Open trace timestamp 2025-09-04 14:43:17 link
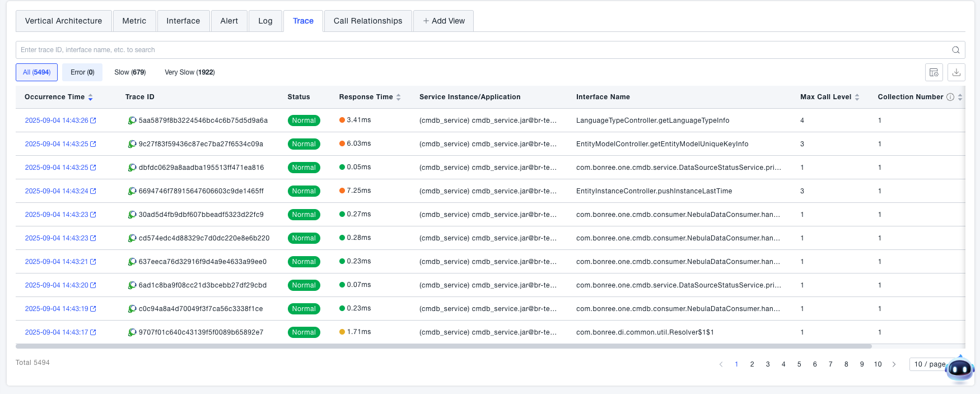 coord(57,332)
